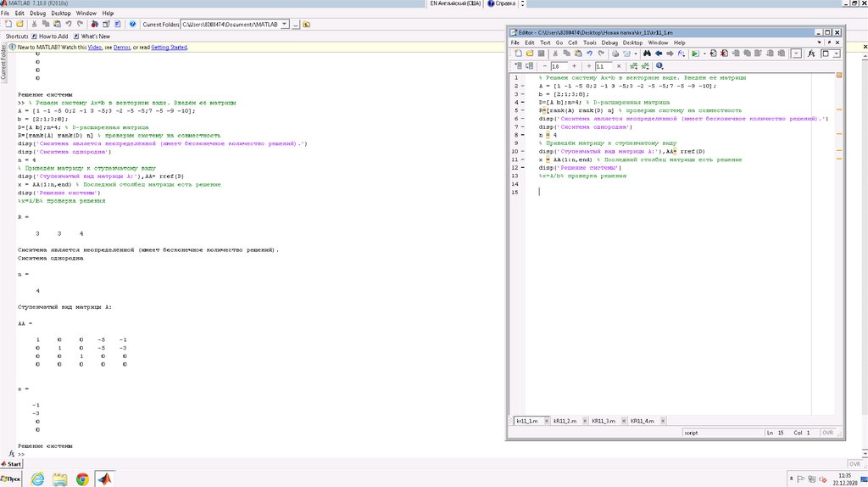Switch to the KR11_3.m editor tab
The height and width of the screenshot is (487, 868).
click(604, 421)
